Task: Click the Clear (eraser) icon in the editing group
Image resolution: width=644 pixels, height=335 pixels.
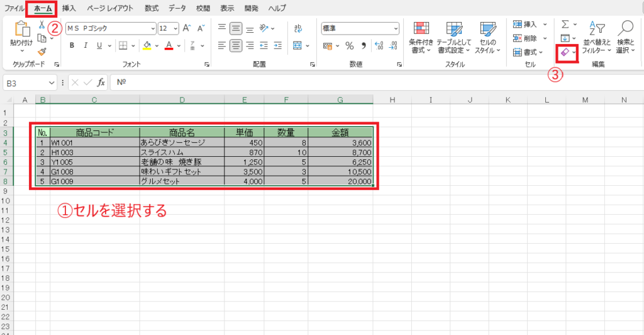Action: click(564, 54)
